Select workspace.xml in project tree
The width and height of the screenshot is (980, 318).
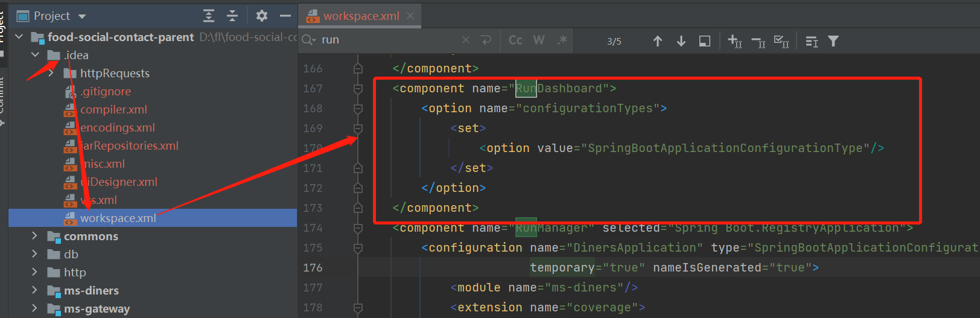tap(118, 218)
